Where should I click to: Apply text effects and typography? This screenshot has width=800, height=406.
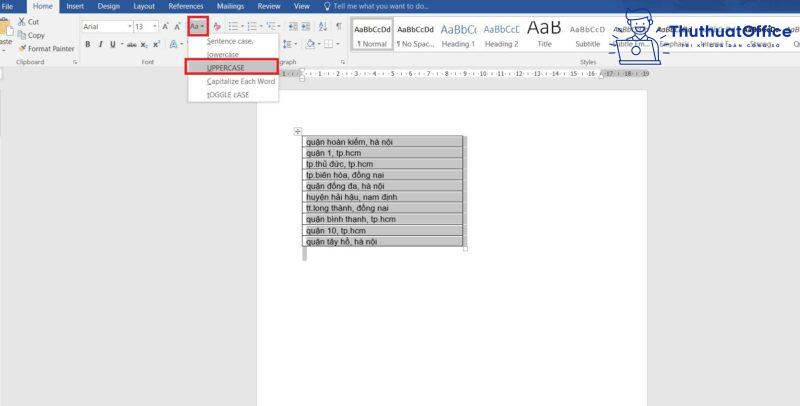point(173,44)
